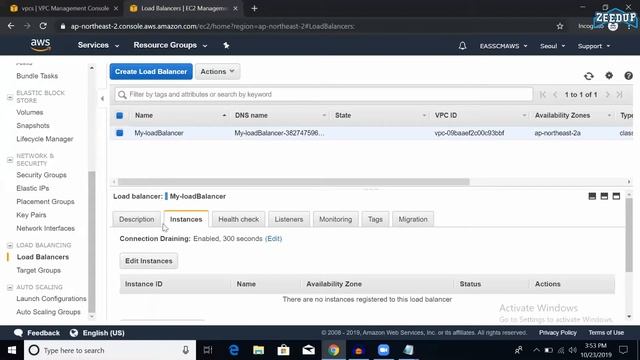
Task: Reload the browser page
Action: point(43,26)
